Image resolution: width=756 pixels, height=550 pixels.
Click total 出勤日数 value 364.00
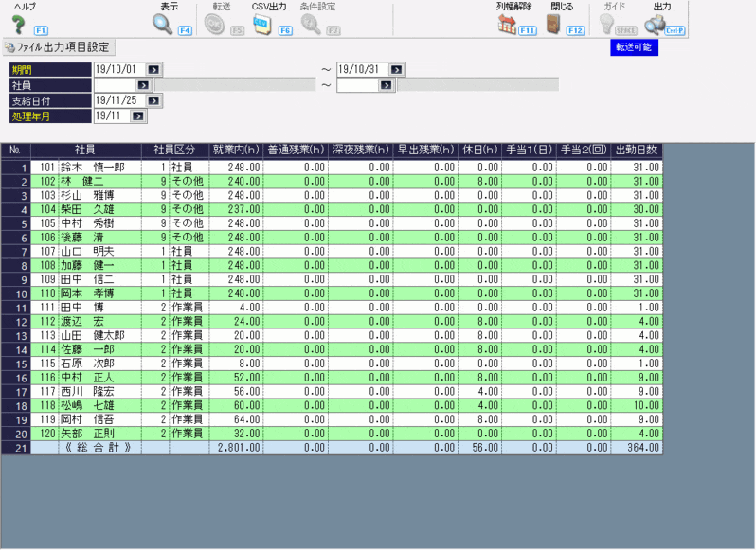click(x=643, y=448)
